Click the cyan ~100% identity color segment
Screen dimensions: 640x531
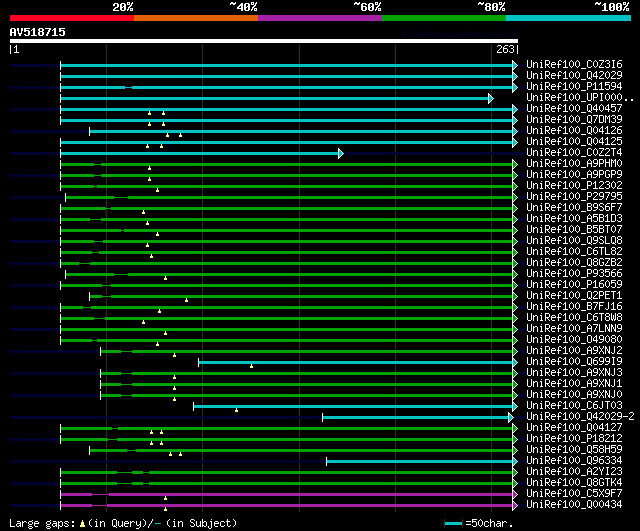(569, 18)
